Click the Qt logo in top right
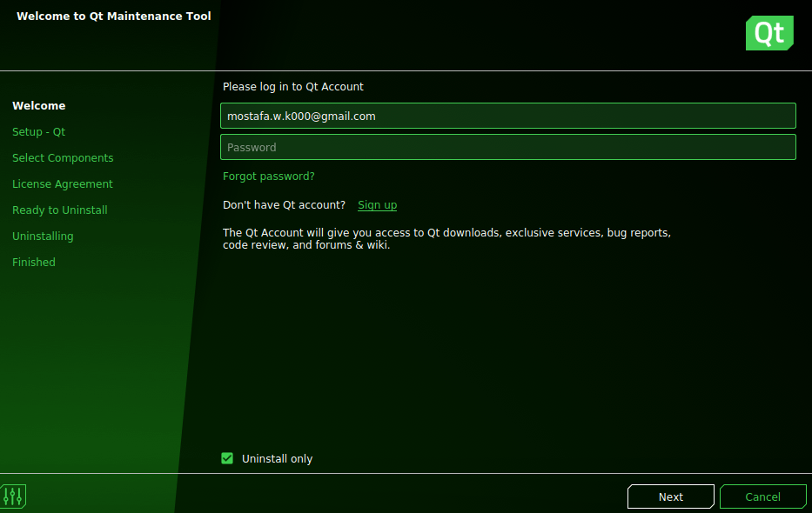 [x=768, y=33]
